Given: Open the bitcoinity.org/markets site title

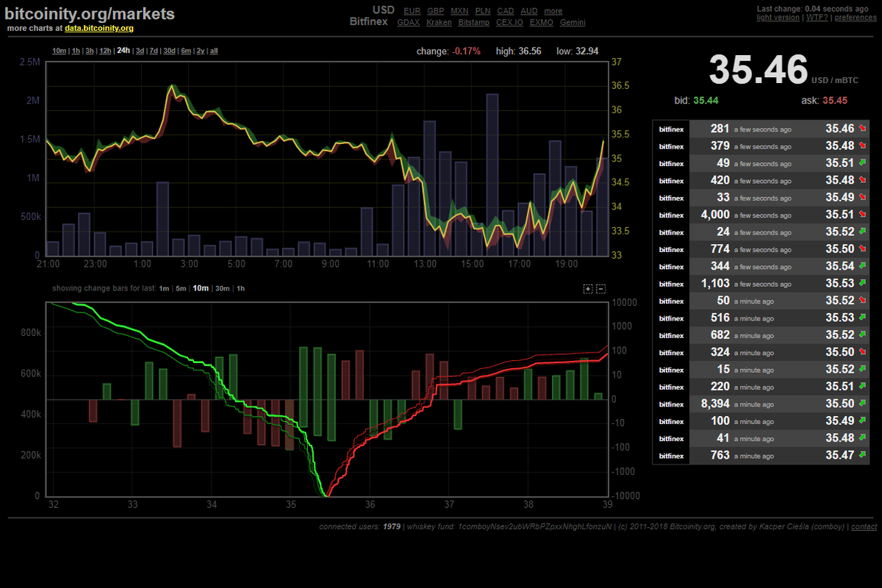Looking at the screenshot, I should point(90,13).
